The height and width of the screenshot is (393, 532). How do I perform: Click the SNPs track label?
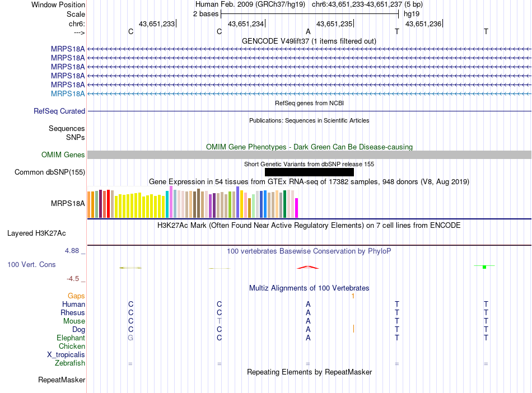tap(76, 137)
